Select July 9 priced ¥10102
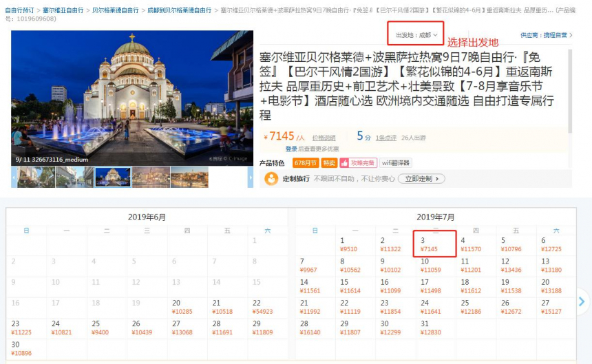This screenshot has height=364, width=592. coord(396,266)
